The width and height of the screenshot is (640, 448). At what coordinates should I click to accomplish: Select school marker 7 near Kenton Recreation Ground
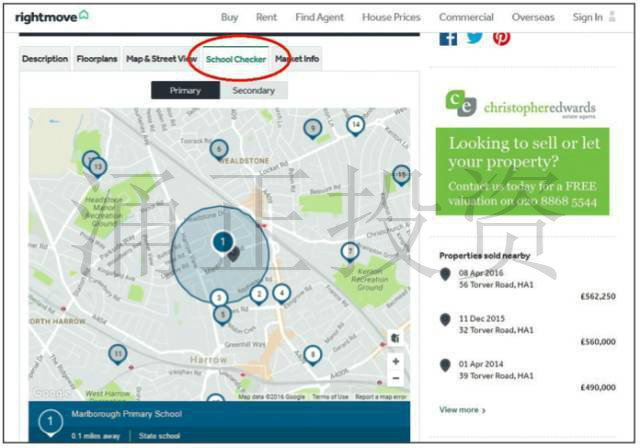click(350, 253)
